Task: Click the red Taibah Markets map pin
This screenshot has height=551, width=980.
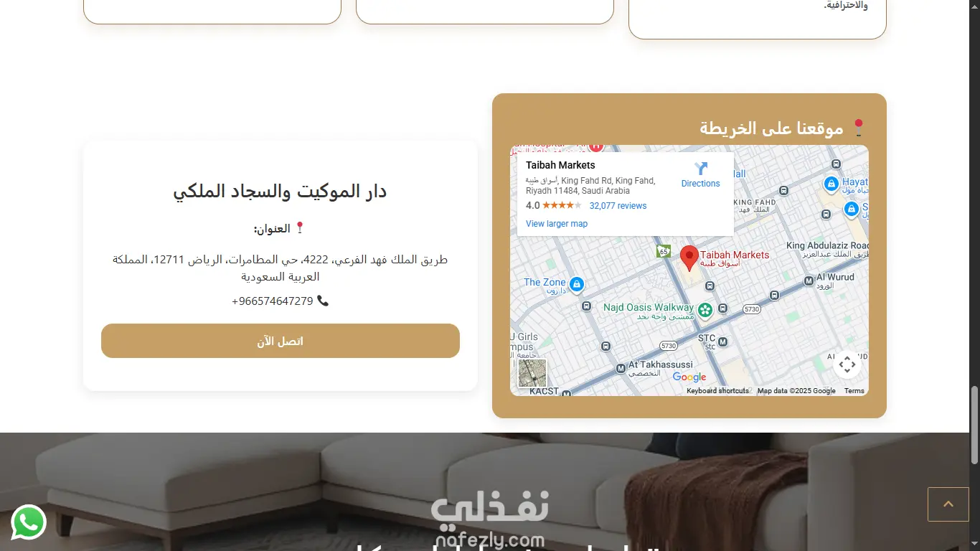Action: coord(689,258)
